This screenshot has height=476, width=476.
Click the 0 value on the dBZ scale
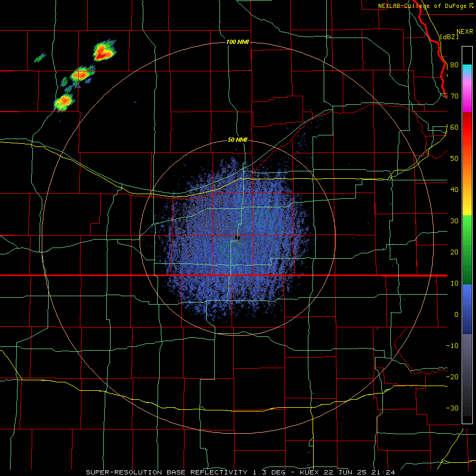point(456,315)
